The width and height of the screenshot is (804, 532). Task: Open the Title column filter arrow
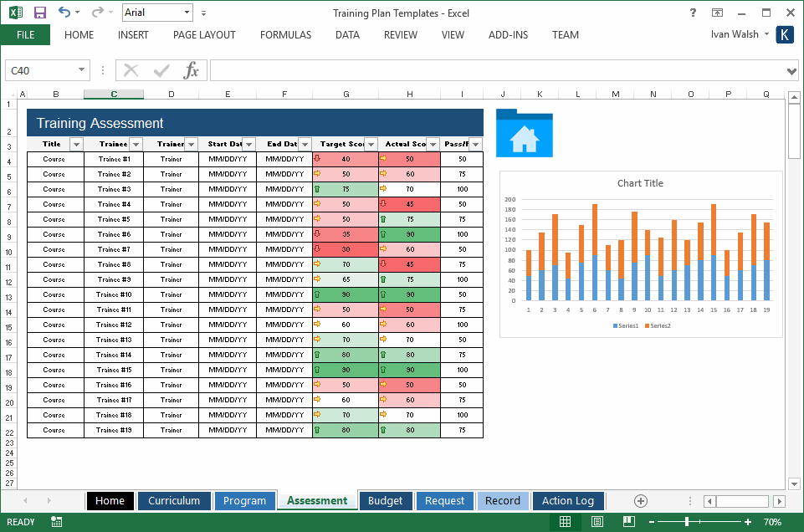click(76, 143)
